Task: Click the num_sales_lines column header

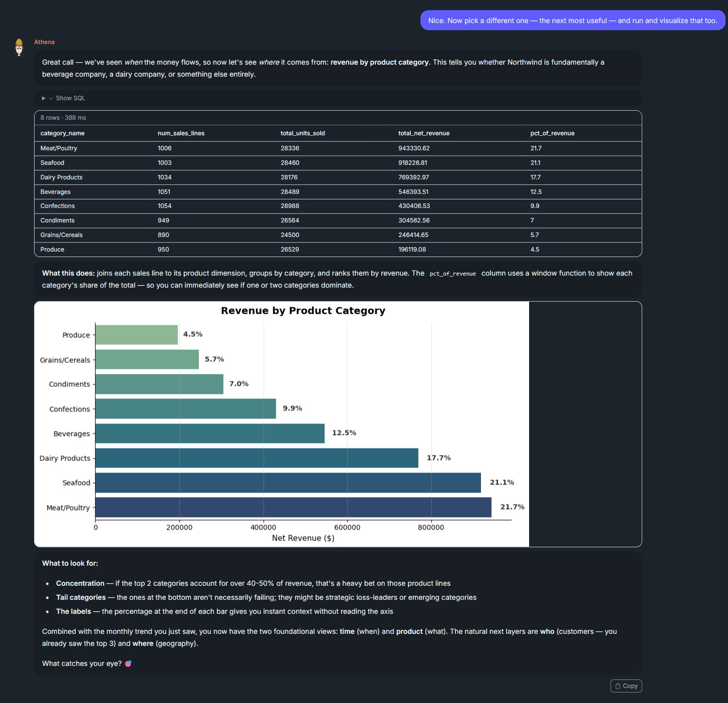Action: (181, 133)
